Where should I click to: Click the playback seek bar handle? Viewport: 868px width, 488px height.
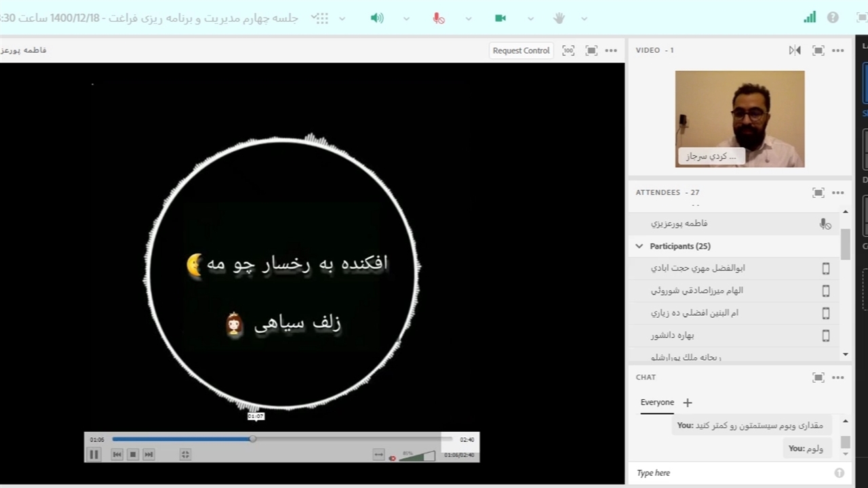coord(253,439)
